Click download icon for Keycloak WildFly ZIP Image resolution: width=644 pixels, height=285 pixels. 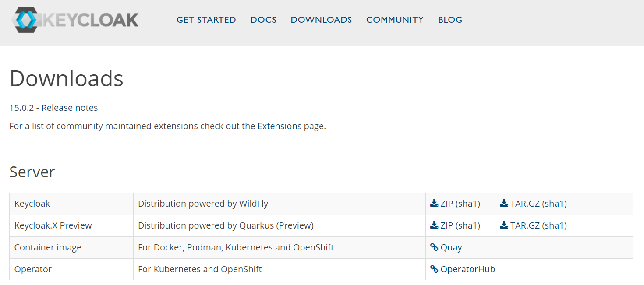coord(434,203)
